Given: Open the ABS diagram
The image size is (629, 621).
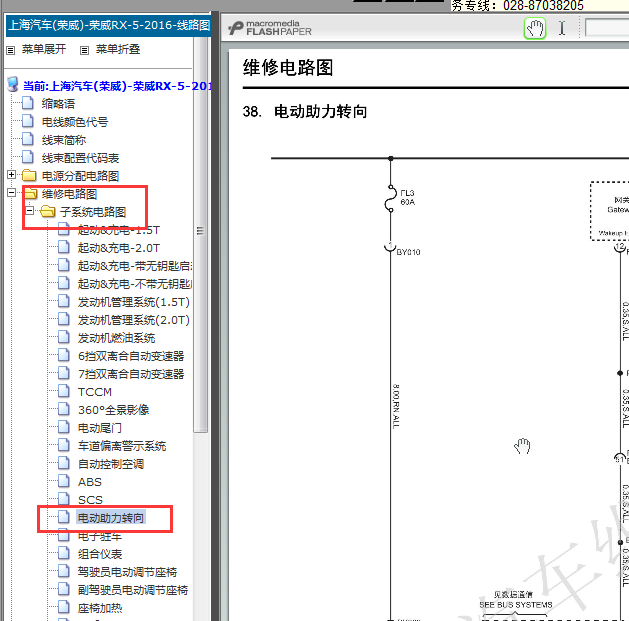Looking at the screenshot, I should [90, 482].
